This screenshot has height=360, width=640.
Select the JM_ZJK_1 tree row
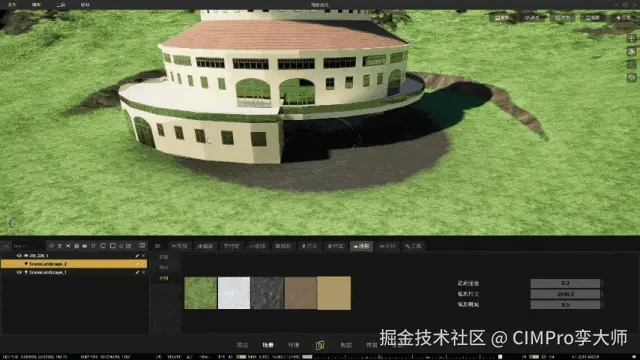(x=74, y=256)
